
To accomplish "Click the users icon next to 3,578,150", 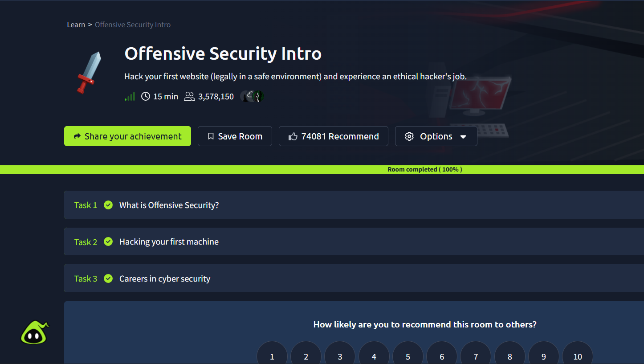I will pyautogui.click(x=189, y=96).
